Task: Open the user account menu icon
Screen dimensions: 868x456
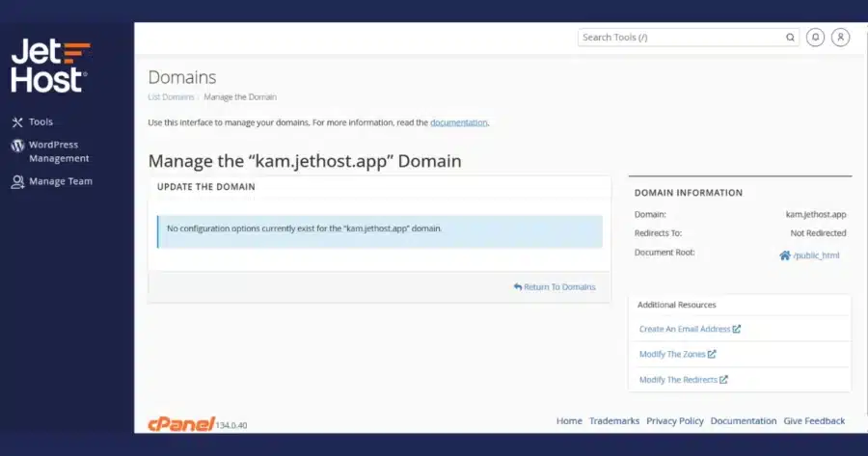Action: 840,37
